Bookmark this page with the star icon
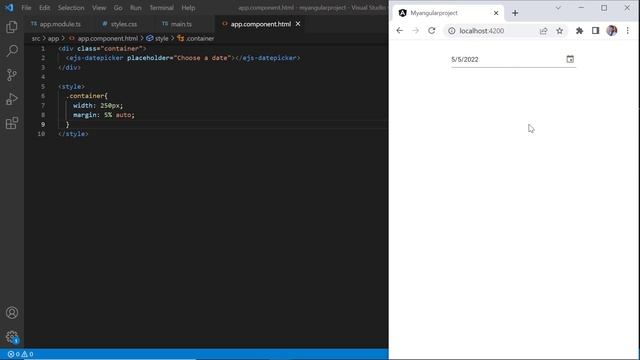 pos(560,31)
